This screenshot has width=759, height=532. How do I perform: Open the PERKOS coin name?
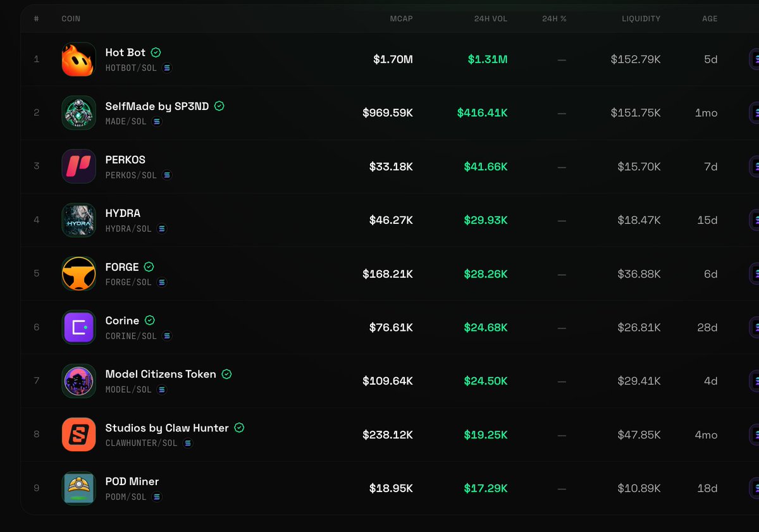125,160
